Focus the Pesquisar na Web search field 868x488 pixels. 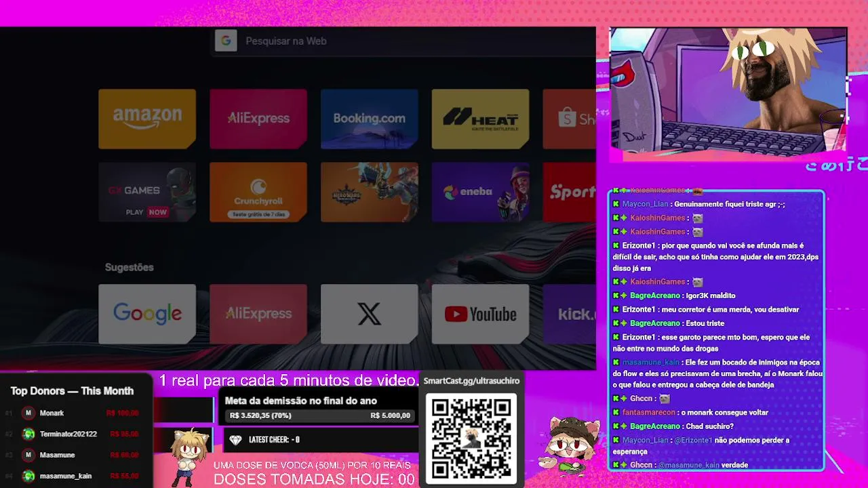click(404, 41)
